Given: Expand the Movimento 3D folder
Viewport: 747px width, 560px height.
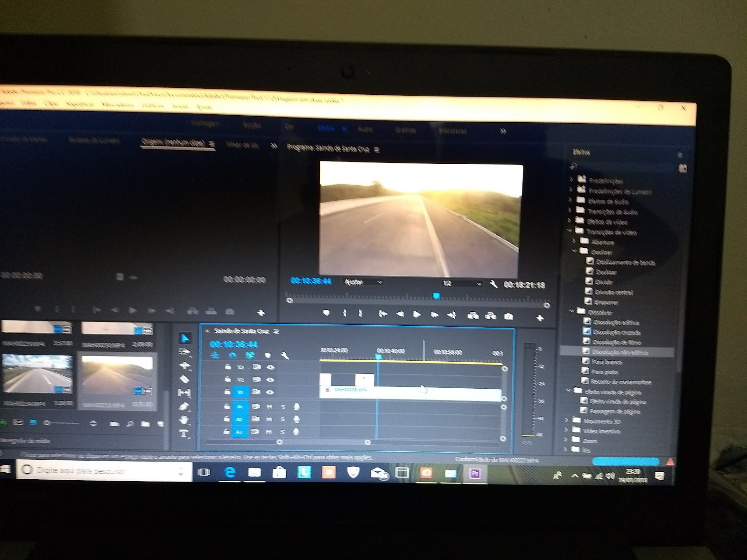Looking at the screenshot, I should (567, 420).
